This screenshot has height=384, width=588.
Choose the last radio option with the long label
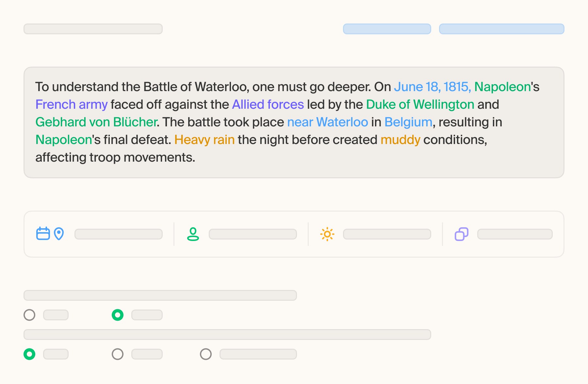[x=206, y=354]
